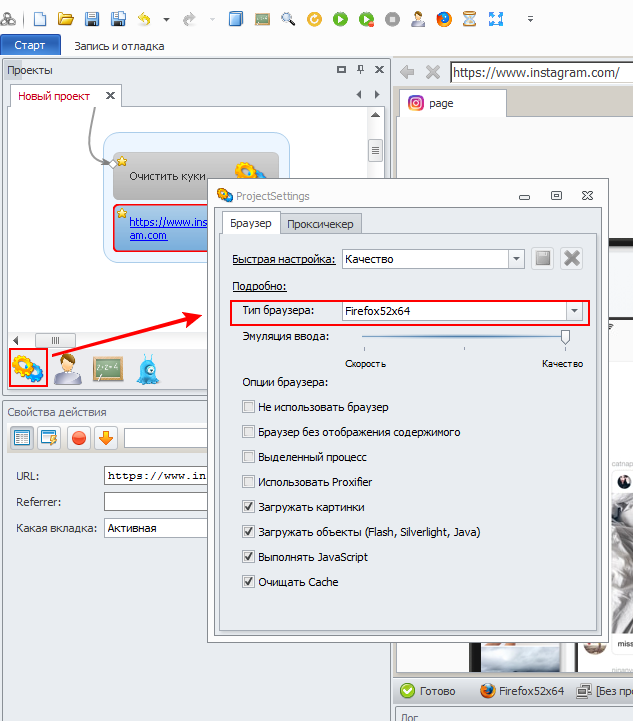Click into the Referrer input field
Viewport: 633px width, 721px height.
(x=156, y=502)
